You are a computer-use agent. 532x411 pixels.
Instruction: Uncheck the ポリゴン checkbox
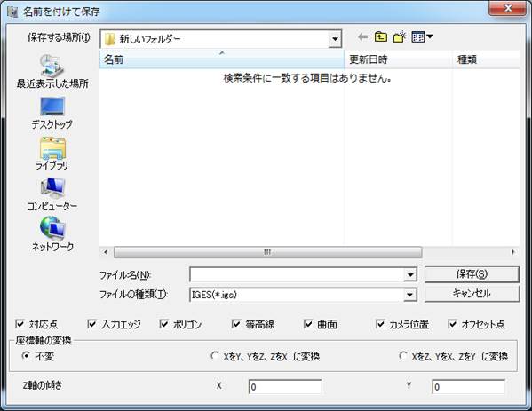pos(164,324)
